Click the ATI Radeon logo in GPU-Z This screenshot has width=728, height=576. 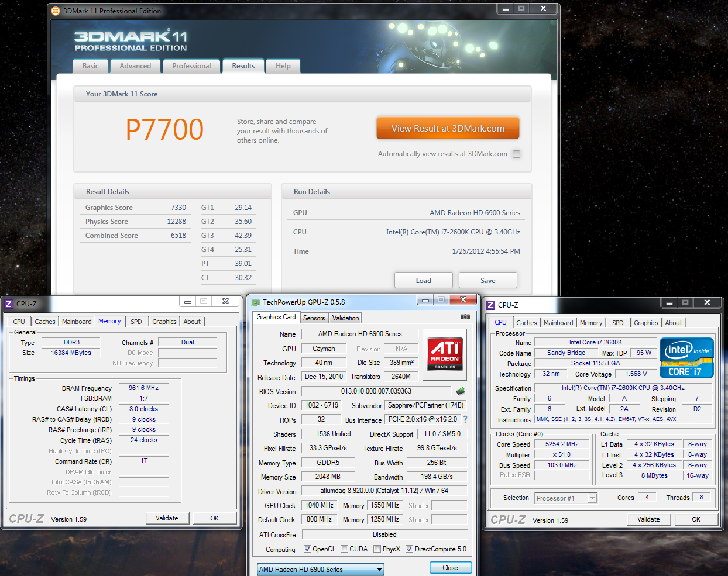pos(445,354)
